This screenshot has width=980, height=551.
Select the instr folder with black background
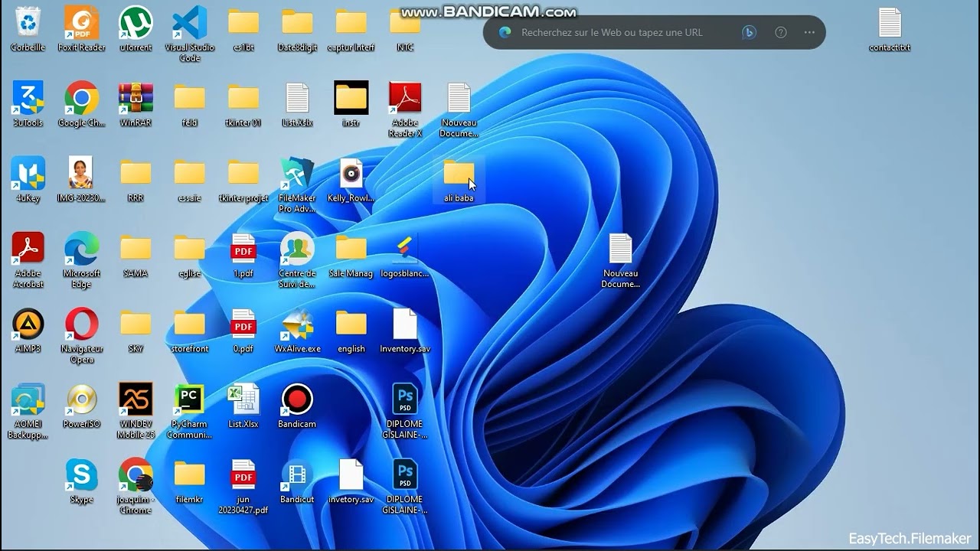351,98
